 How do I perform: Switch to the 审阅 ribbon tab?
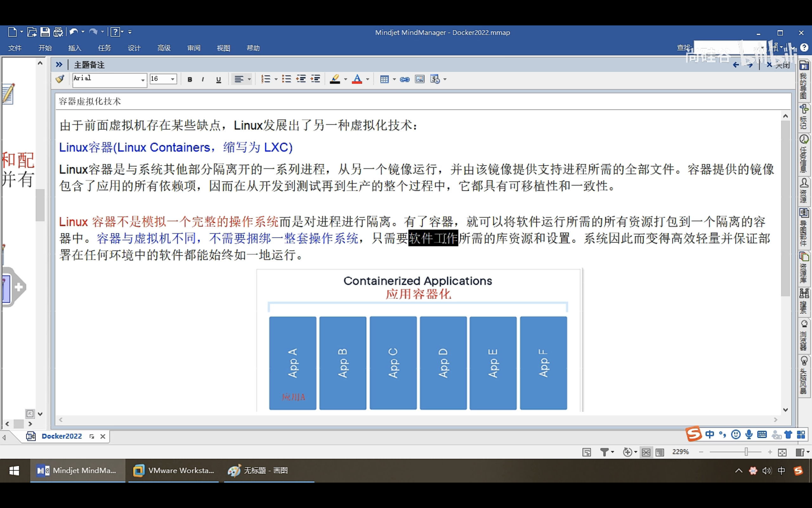coord(193,48)
